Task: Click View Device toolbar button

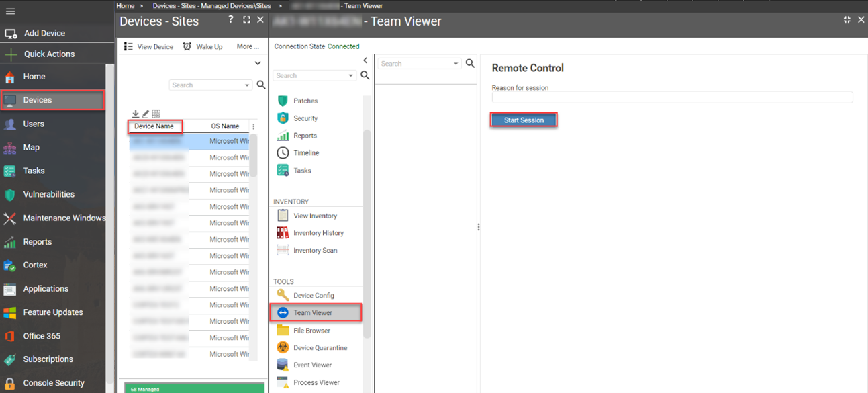Action: [x=149, y=46]
